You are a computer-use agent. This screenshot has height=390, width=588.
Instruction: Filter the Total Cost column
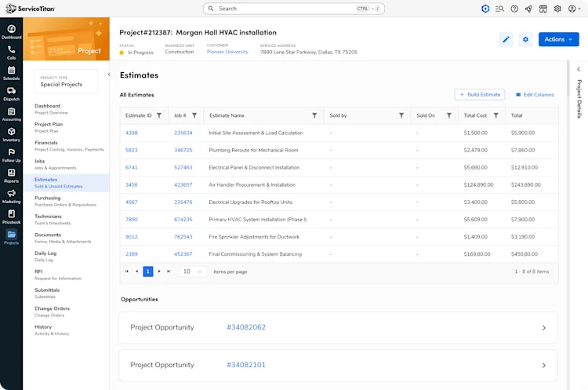coord(495,115)
